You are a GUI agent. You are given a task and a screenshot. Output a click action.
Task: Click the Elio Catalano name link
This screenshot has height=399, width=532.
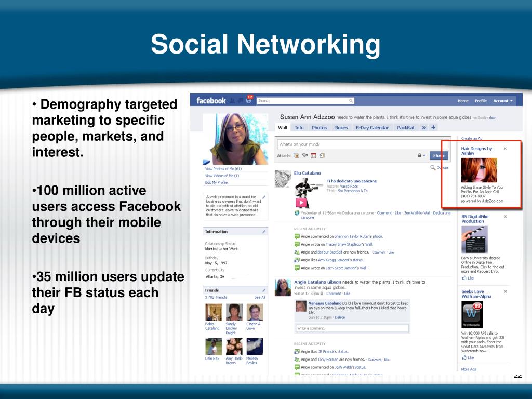308,173
